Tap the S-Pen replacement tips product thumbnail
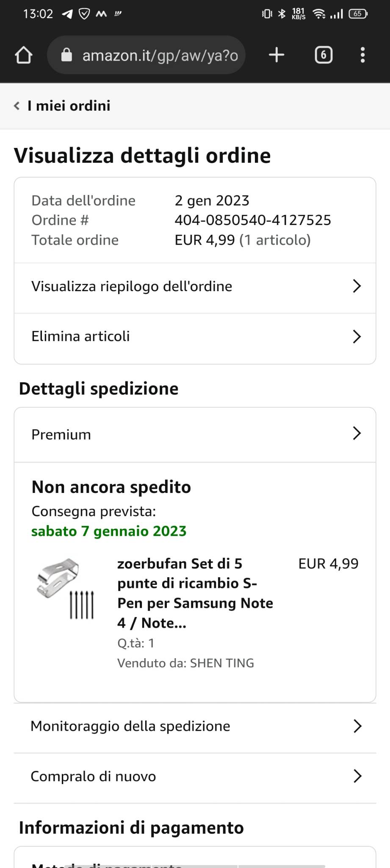This screenshot has width=390, height=868. point(65,589)
